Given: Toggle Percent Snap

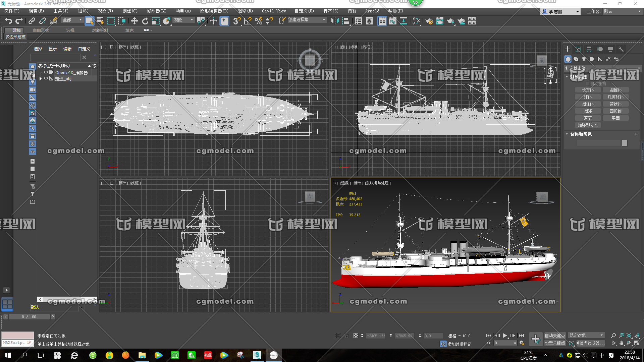Looking at the screenshot, I should 259,21.
